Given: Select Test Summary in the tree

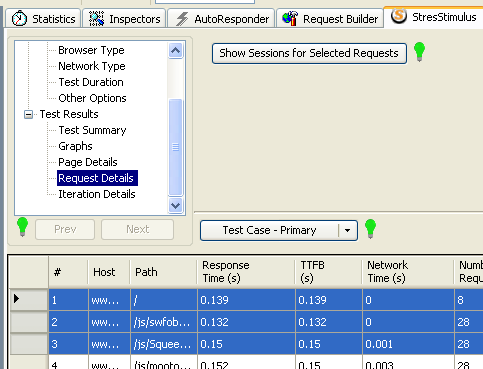Looking at the screenshot, I should 92,130.
